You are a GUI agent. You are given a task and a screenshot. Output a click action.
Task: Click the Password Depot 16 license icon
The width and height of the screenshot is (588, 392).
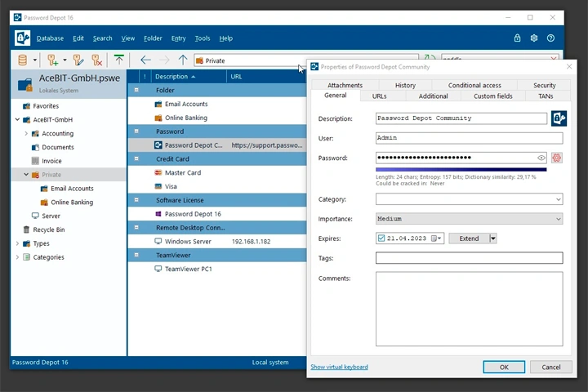158,214
